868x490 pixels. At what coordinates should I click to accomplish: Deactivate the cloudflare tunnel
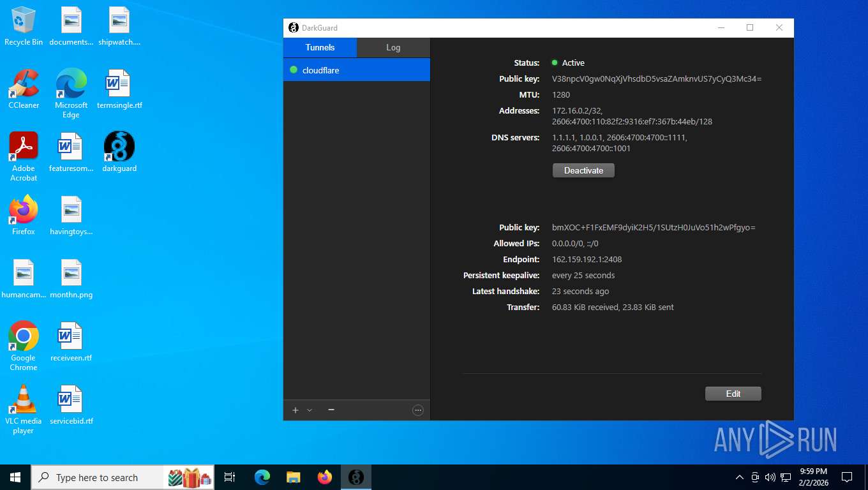coord(583,170)
